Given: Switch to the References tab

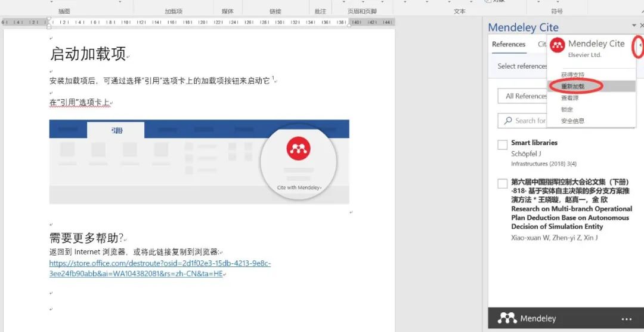Looking at the screenshot, I should click(509, 44).
